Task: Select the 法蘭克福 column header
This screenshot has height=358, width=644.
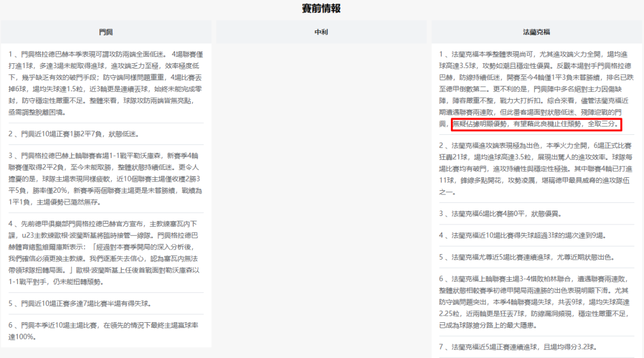Action: [x=536, y=32]
